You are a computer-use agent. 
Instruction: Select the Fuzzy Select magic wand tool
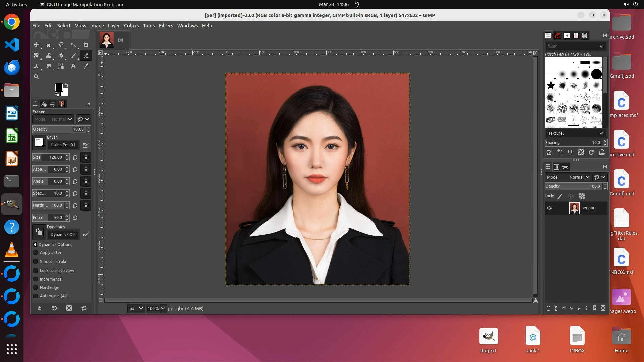[x=73, y=45]
